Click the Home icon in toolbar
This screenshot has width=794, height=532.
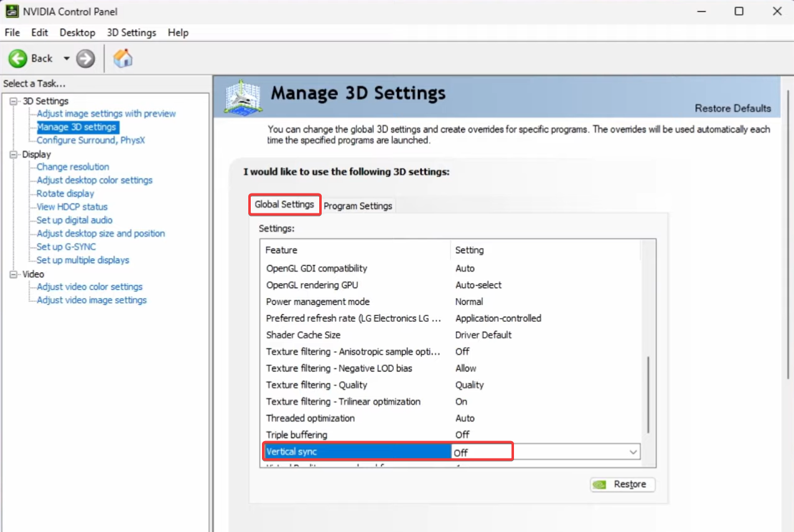coord(123,58)
